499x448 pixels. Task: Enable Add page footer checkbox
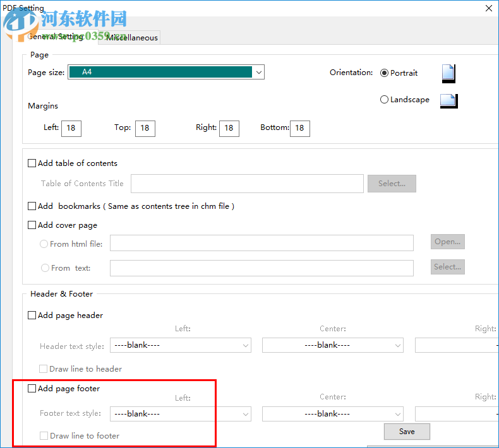pos(32,389)
